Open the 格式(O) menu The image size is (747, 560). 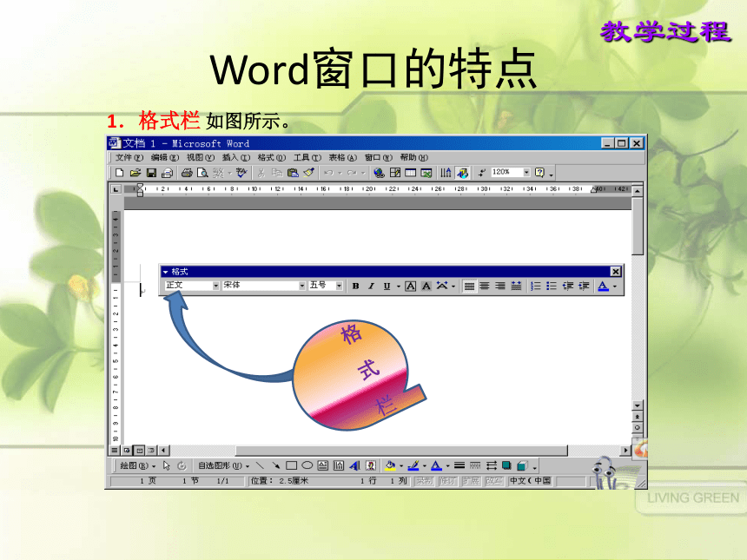(x=272, y=157)
